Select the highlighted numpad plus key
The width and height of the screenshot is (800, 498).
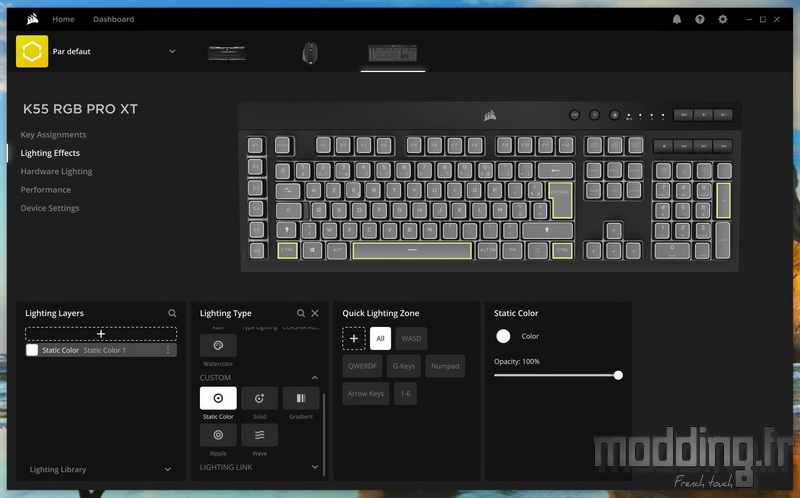(x=723, y=201)
